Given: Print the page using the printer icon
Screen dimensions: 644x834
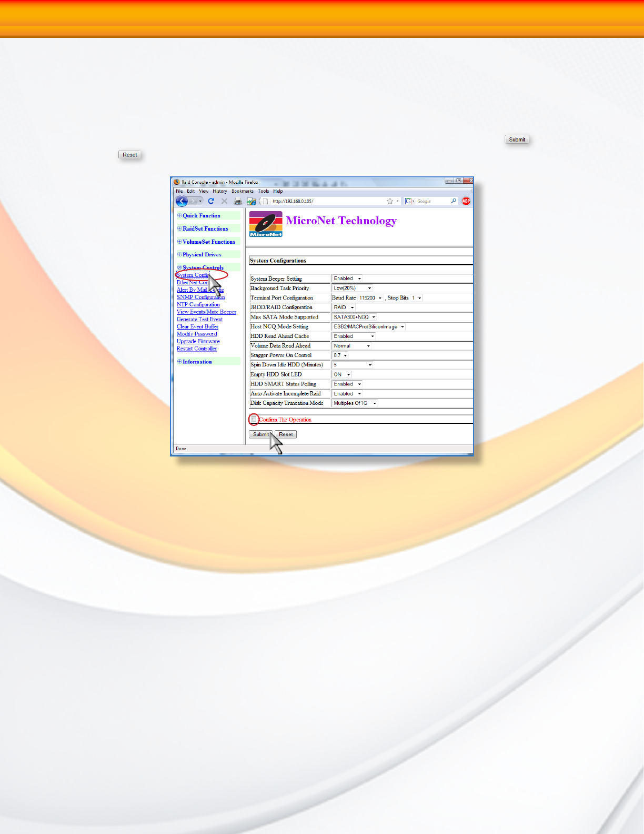Looking at the screenshot, I should click(238, 201).
